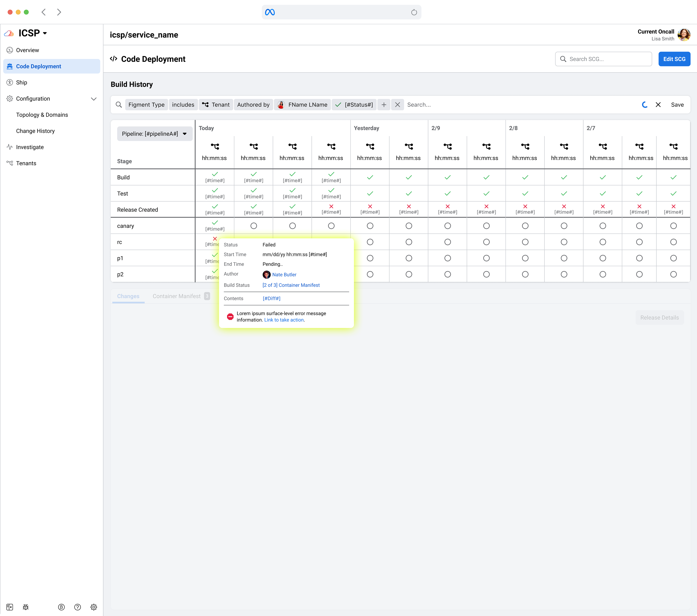This screenshot has height=616, width=697.
Task: Select canary circle in second Today column
Action: coord(253,226)
